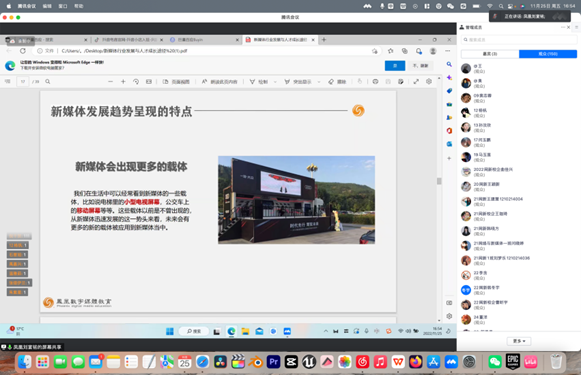Click the rotate page icon in PDF toolbar
This screenshot has width=581, height=375.
pyautogui.click(x=136, y=82)
